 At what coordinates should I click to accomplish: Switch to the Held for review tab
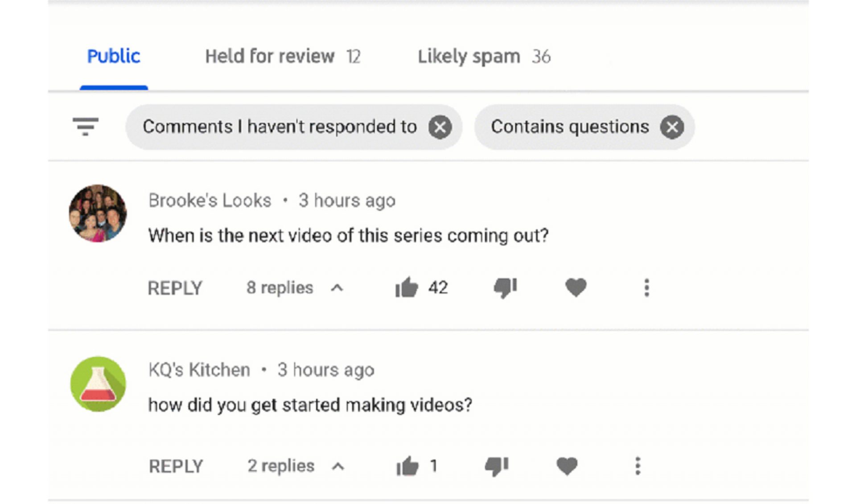270,56
